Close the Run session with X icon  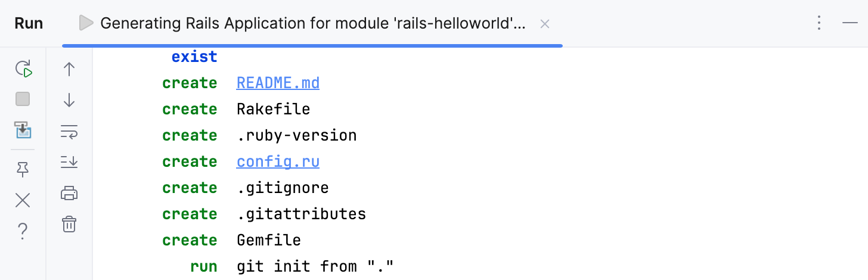tap(23, 200)
